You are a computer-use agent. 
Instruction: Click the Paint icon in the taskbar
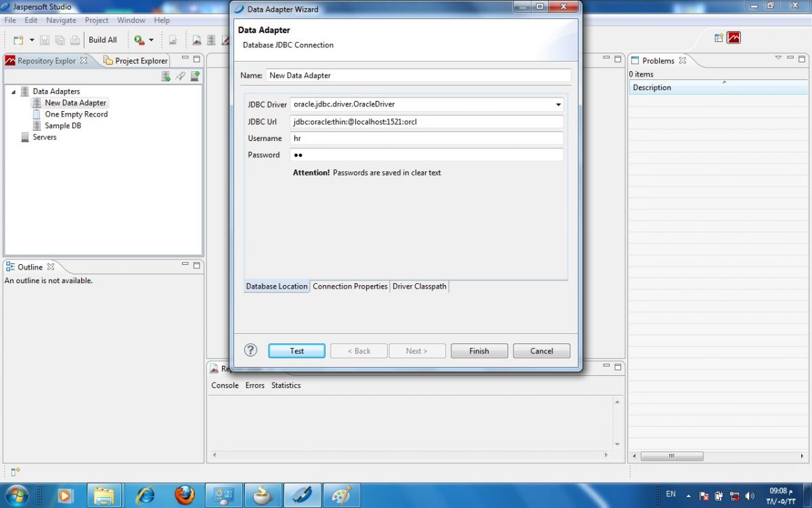(x=342, y=495)
